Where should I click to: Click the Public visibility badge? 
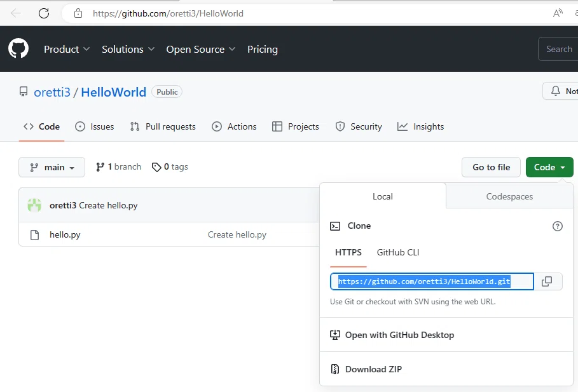pyautogui.click(x=167, y=91)
